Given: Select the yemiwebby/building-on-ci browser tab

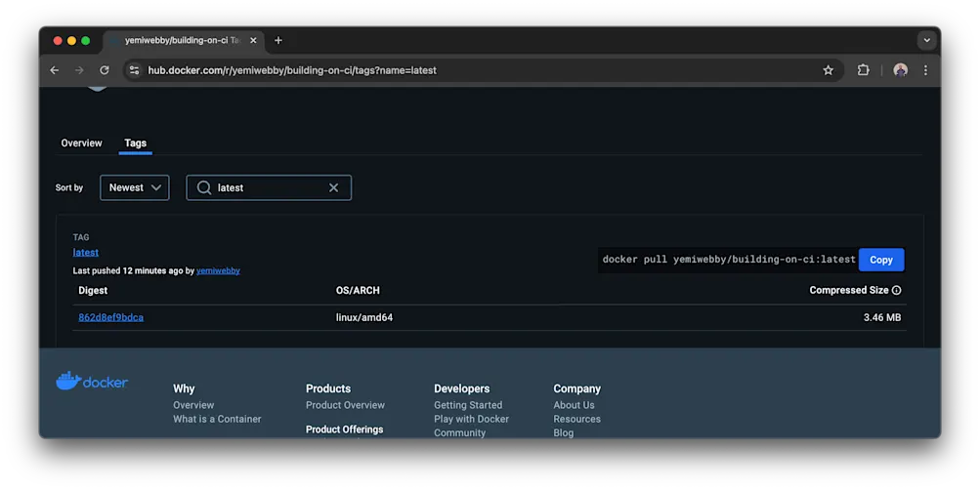Looking at the screenshot, I should tap(183, 41).
